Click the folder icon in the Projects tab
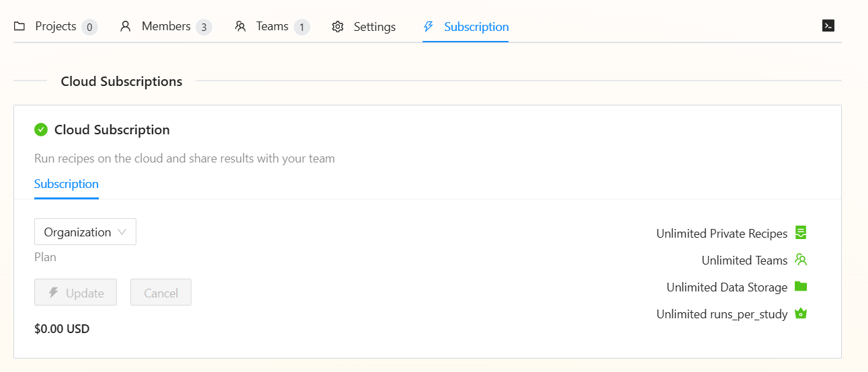 point(19,27)
